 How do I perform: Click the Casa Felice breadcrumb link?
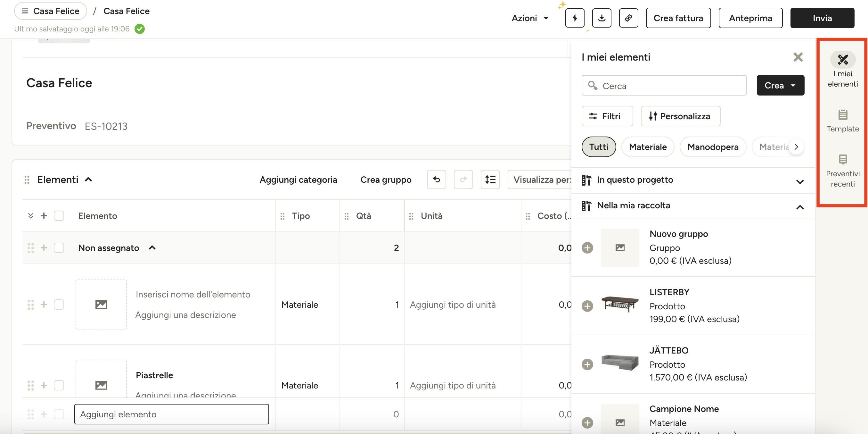click(x=127, y=11)
